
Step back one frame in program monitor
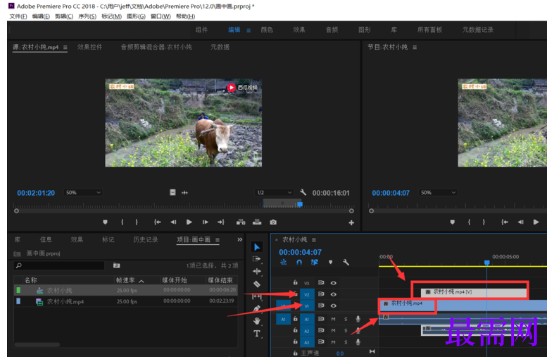pos(520,222)
